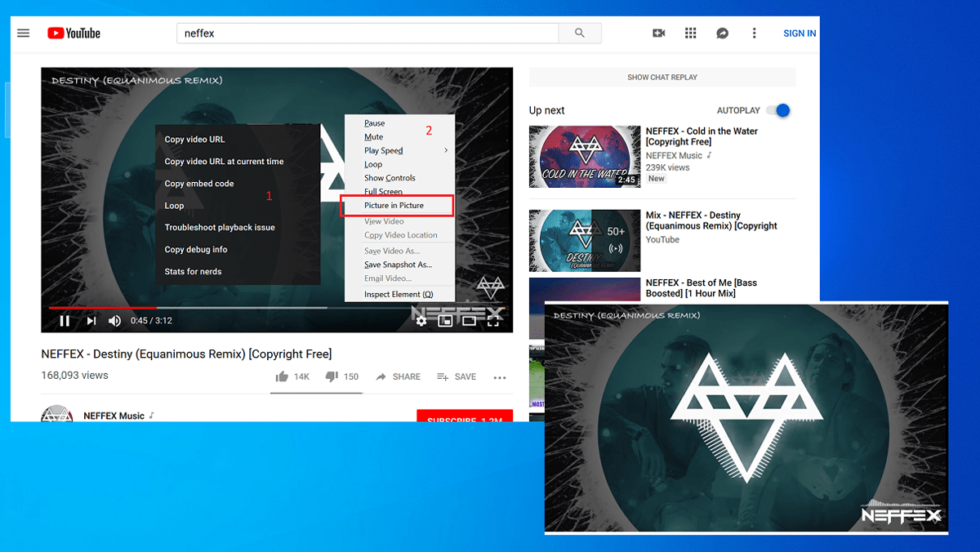Open the YouTube apps grid icon
This screenshot has width=980, height=552.
coord(690,33)
